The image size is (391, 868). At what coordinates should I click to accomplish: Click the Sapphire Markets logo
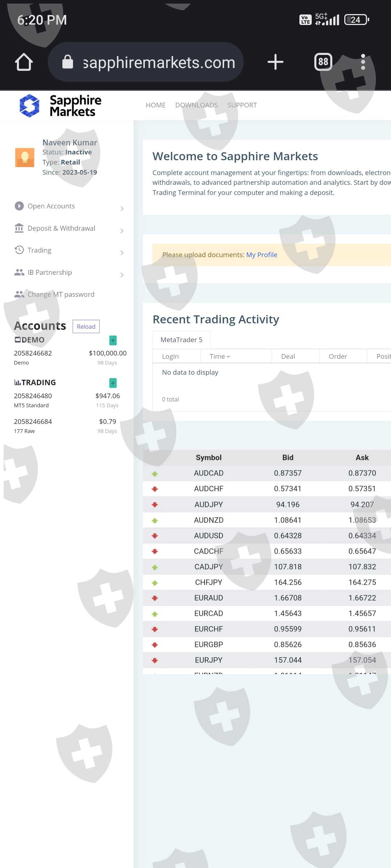pos(60,106)
